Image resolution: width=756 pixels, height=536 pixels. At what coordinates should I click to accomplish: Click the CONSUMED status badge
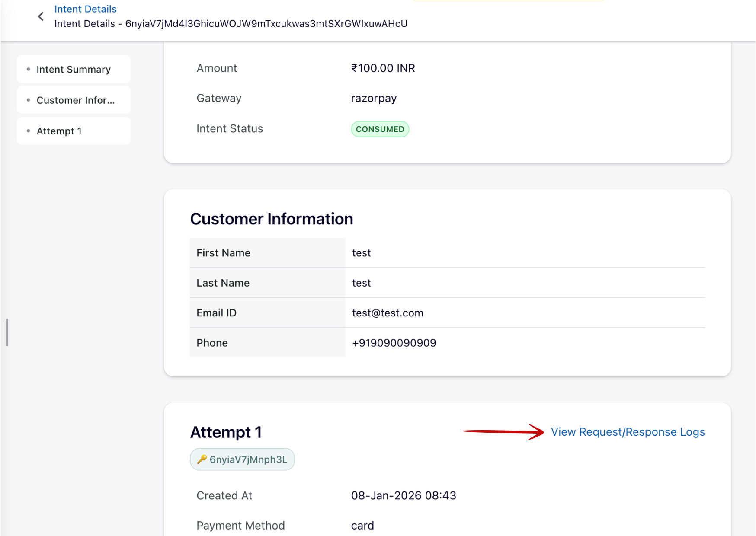[x=380, y=129]
